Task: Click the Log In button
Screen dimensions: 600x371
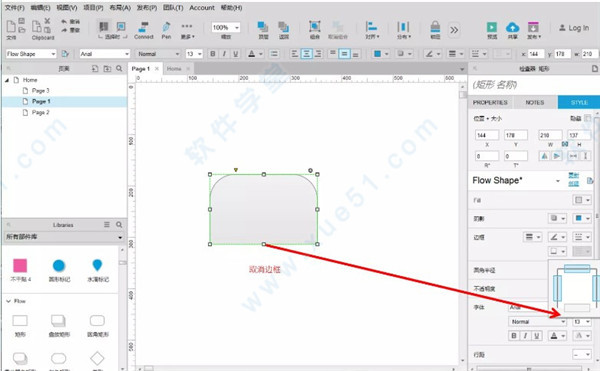Action: coord(574,28)
